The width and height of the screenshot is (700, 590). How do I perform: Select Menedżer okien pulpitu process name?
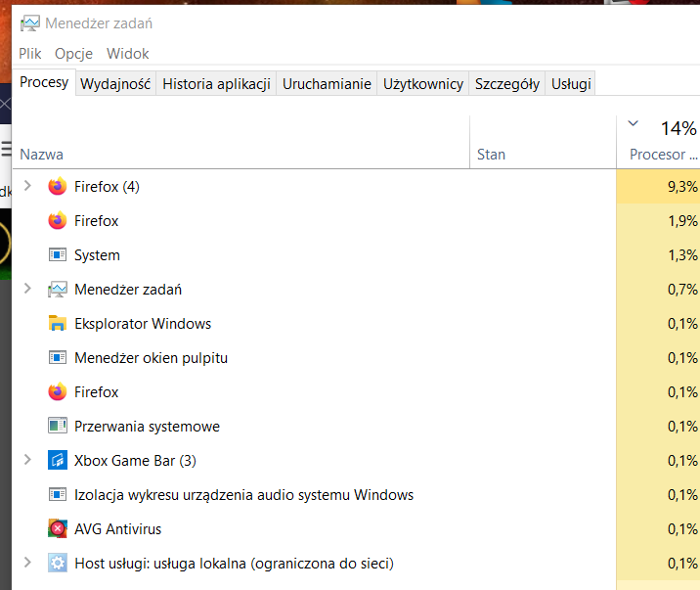[x=151, y=358]
